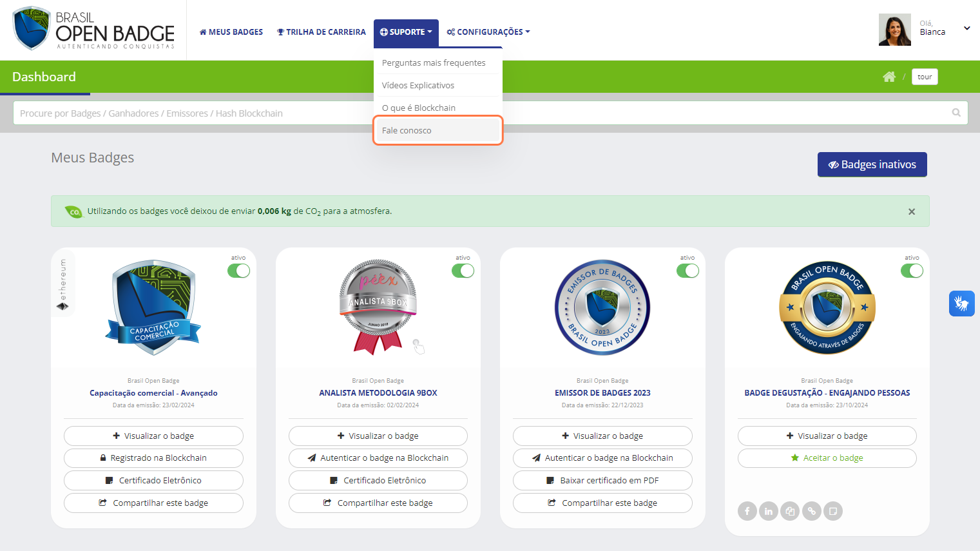Start the tour button in breadcrumb
The width and height of the screenshot is (980, 551).
point(925,77)
